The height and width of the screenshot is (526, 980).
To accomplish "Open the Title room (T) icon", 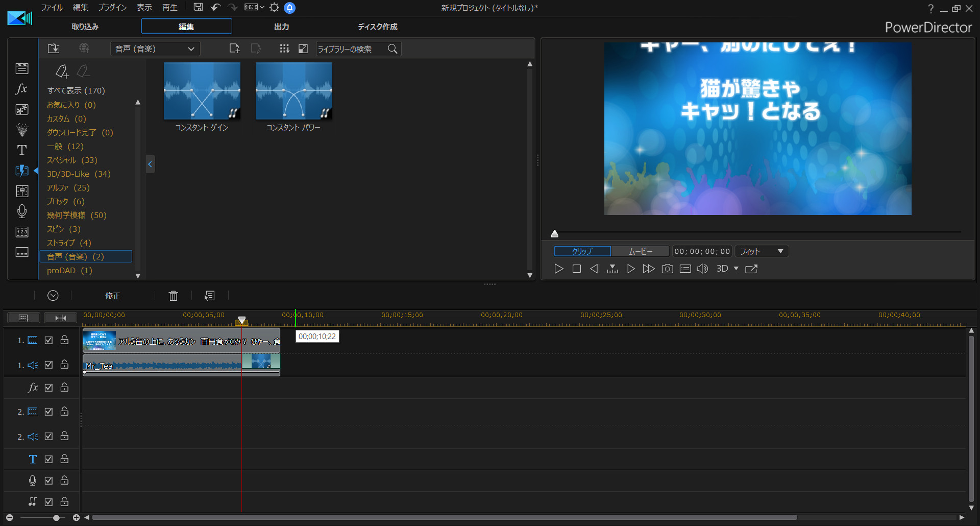I will coord(22,150).
